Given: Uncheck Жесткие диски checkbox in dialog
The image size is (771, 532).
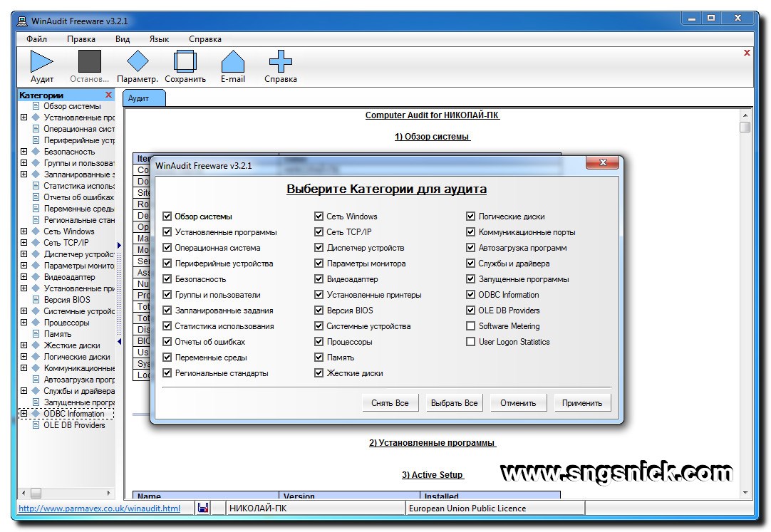Looking at the screenshot, I should (x=319, y=373).
